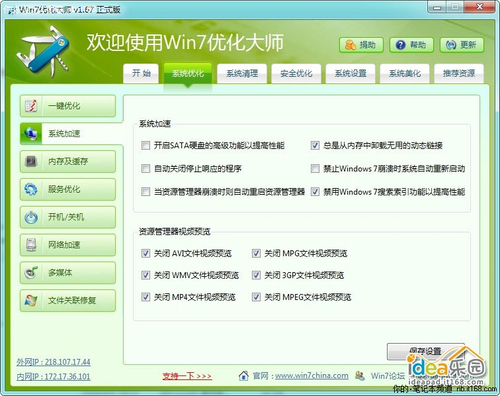Image resolution: width=500 pixels, height=396 pixels.
Task: Toggle 关闭 MPEG文件视频预览 checkbox
Action: [x=256, y=297]
